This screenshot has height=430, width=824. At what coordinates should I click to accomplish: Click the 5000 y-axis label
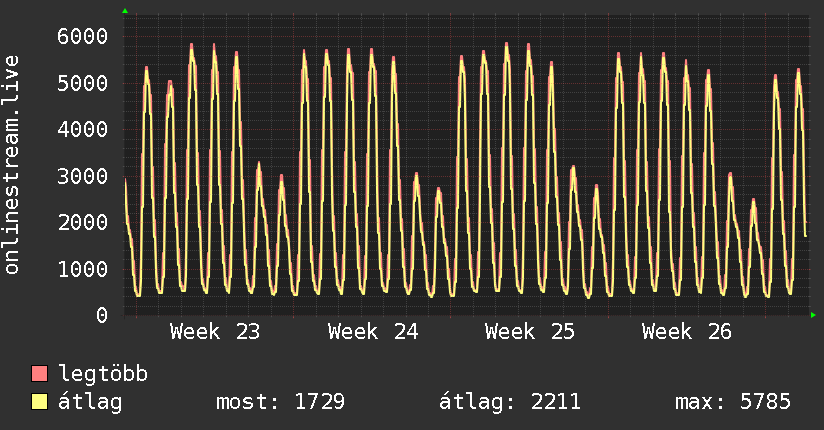tap(83, 83)
